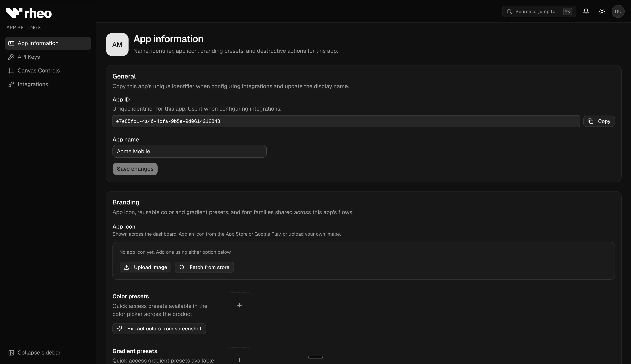Click the Color presets label
631x364 pixels.
pyautogui.click(x=131, y=296)
